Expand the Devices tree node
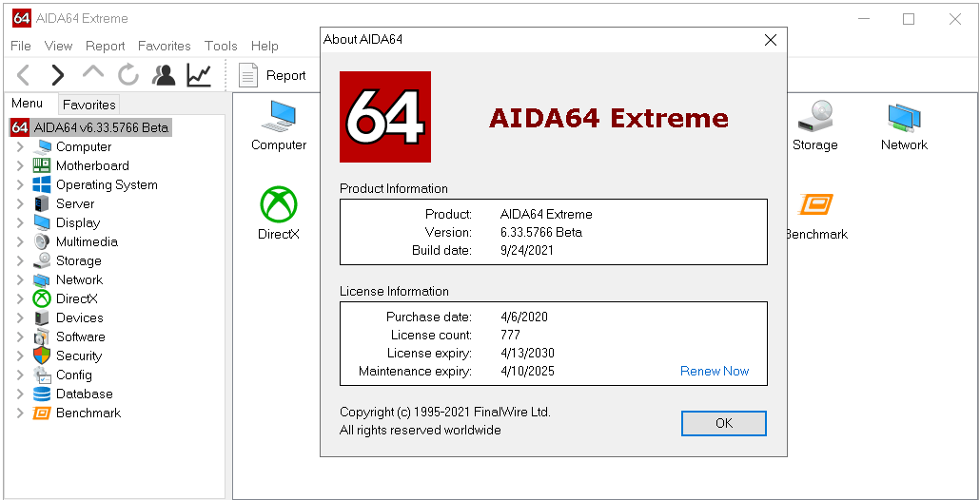Viewport: 980px width, 500px height. (20, 317)
